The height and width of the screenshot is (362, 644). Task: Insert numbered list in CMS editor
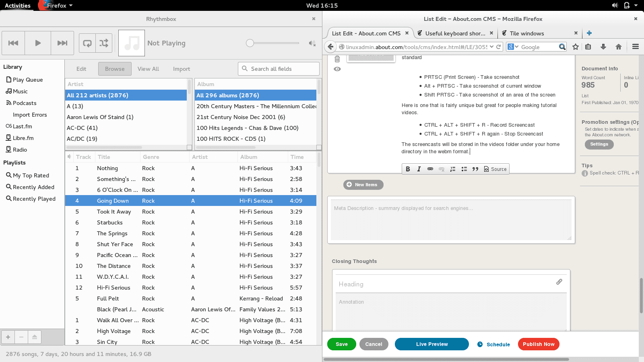tap(453, 169)
